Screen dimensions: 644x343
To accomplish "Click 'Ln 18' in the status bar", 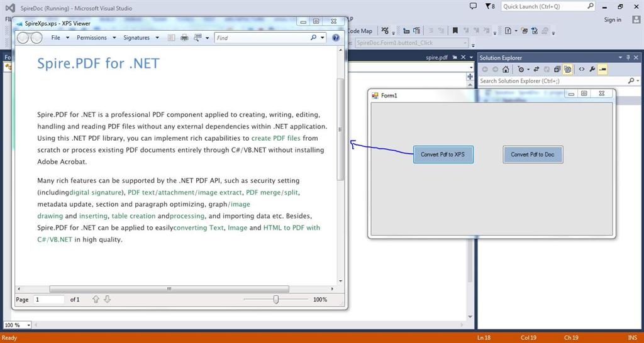I will (x=484, y=338).
